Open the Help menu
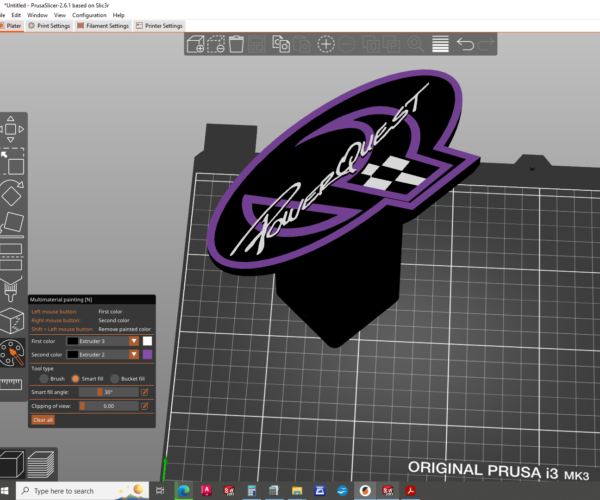The height and width of the screenshot is (500, 600). (119, 15)
